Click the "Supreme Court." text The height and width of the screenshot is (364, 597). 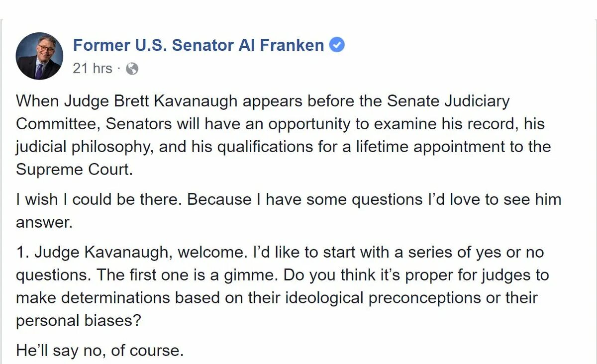(75, 170)
